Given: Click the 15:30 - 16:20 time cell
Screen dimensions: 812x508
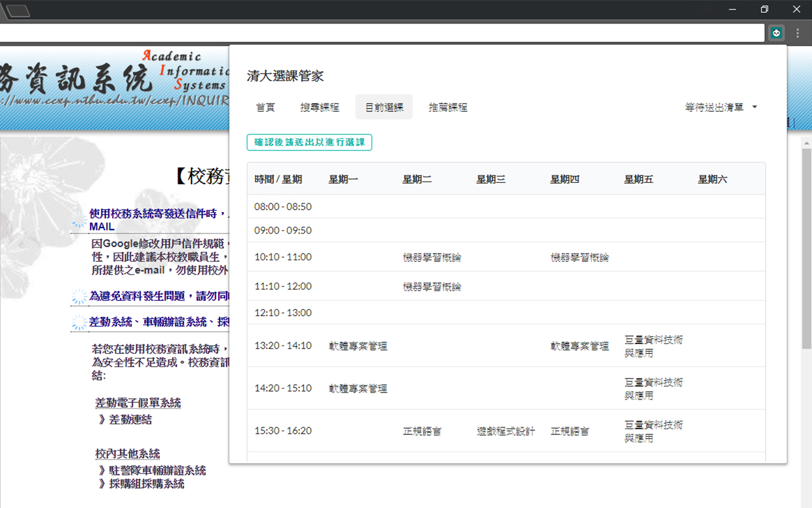Looking at the screenshot, I should [x=283, y=431].
